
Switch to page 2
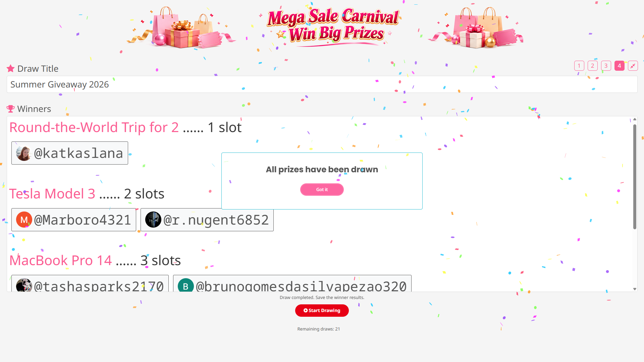point(592,66)
